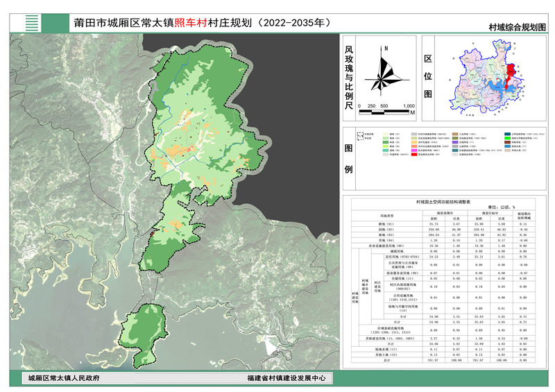This screenshot has width=555, height=392.
Task: Click the red 照车村 text in title
Action: pos(194,22)
